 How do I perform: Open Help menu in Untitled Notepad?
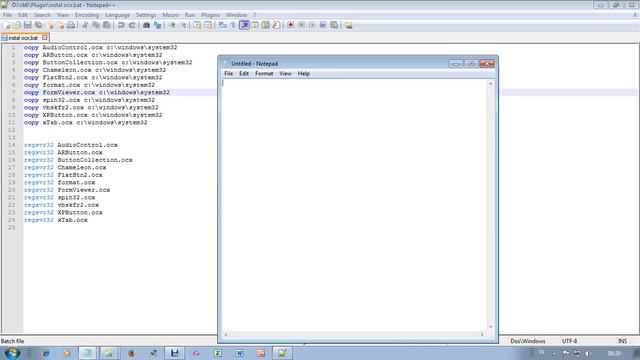coord(304,73)
